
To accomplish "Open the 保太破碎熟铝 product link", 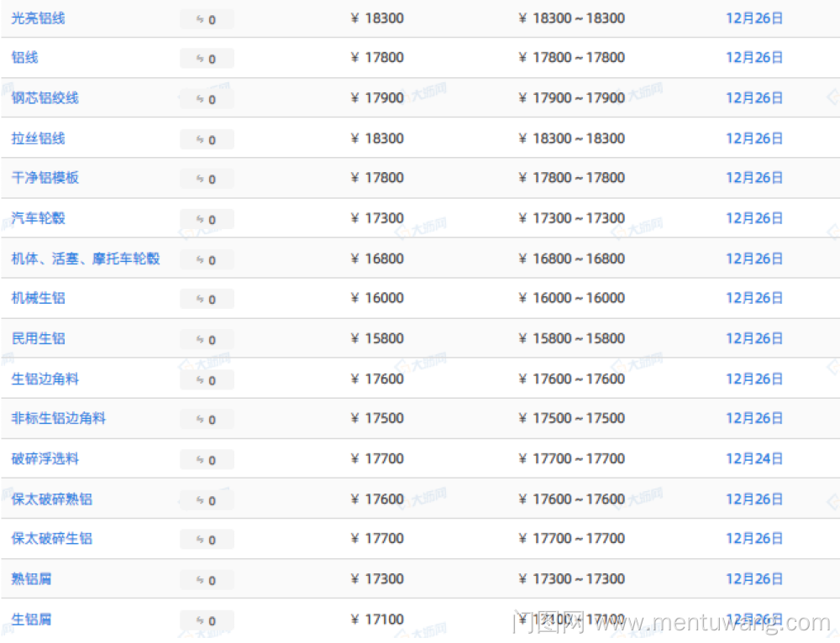I will pos(51,499).
